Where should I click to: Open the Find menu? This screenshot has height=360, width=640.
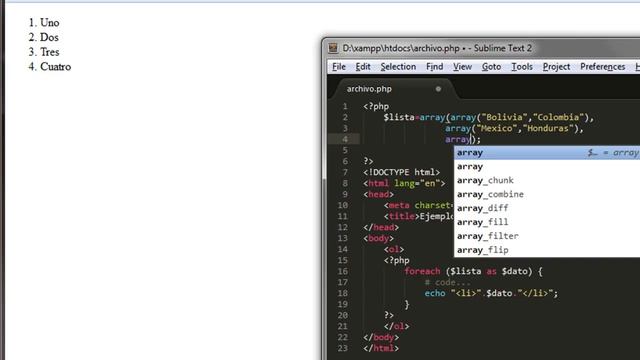tap(434, 67)
